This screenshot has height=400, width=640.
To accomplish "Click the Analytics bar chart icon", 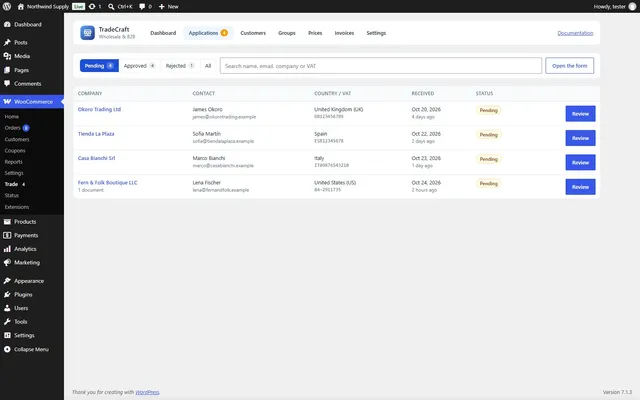I will click(x=7, y=249).
